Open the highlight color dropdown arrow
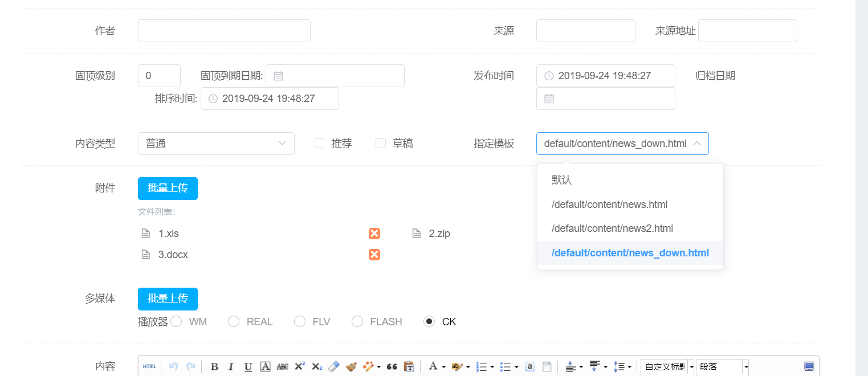Viewport: 868px width, 376px height. click(468, 367)
